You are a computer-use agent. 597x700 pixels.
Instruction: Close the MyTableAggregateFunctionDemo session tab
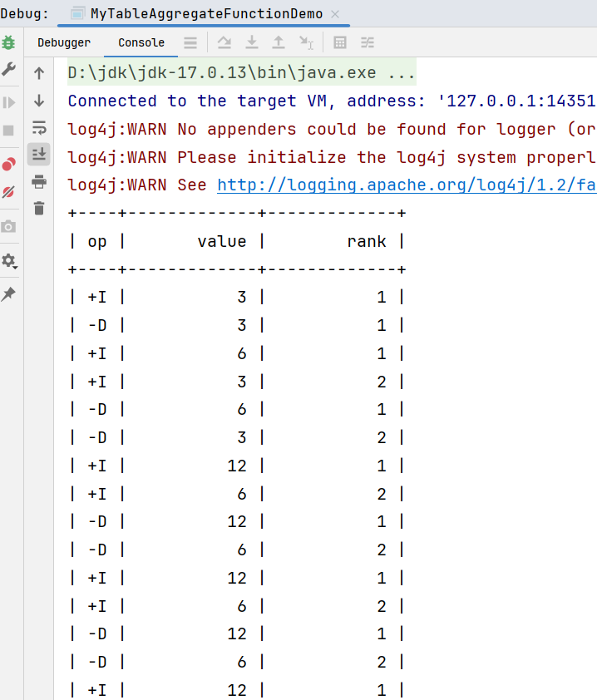[x=335, y=14]
